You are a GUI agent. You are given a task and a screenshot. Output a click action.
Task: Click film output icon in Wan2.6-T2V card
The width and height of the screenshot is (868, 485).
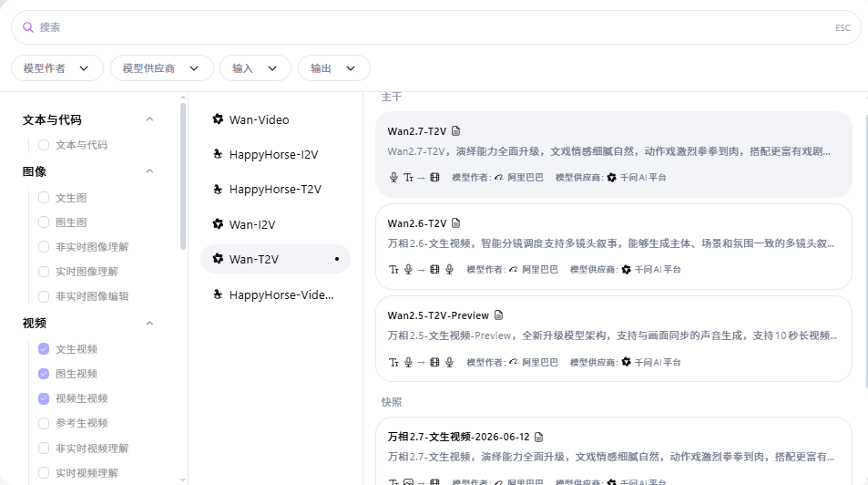[x=434, y=269]
